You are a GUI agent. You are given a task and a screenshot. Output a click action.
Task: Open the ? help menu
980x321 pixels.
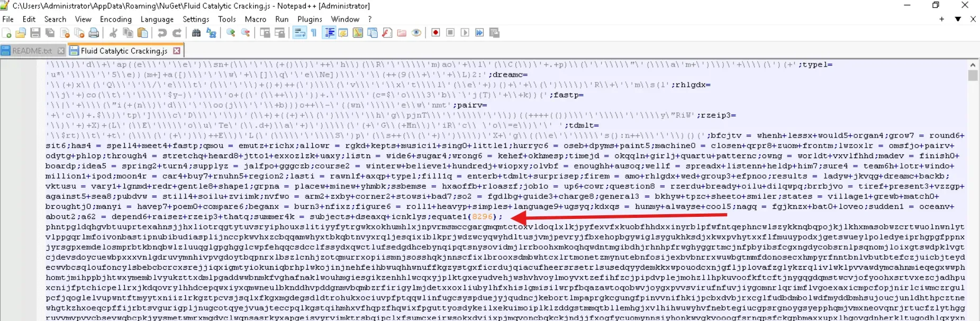370,19
